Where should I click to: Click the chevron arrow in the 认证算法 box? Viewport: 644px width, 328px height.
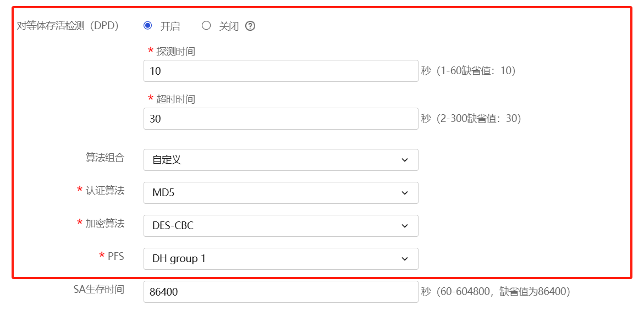click(x=405, y=193)
